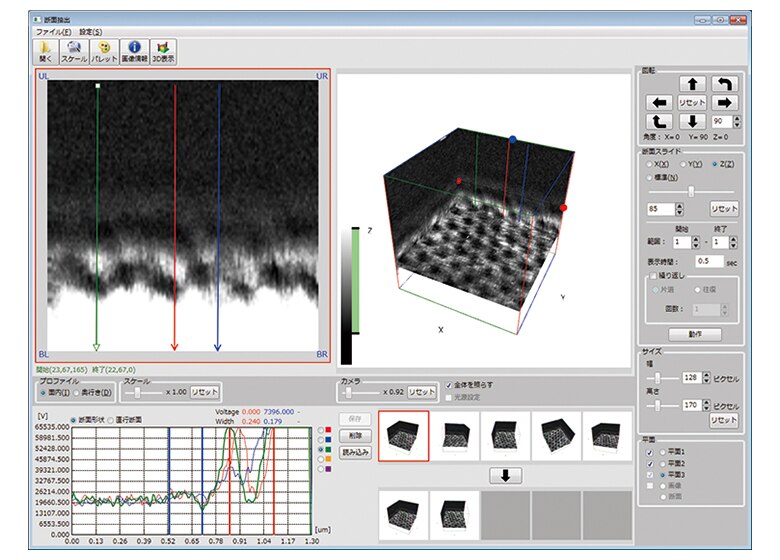Viewport: 780px width, 560px height.
Task: Rotate view with the right arrow button
Action: (726, 102)
